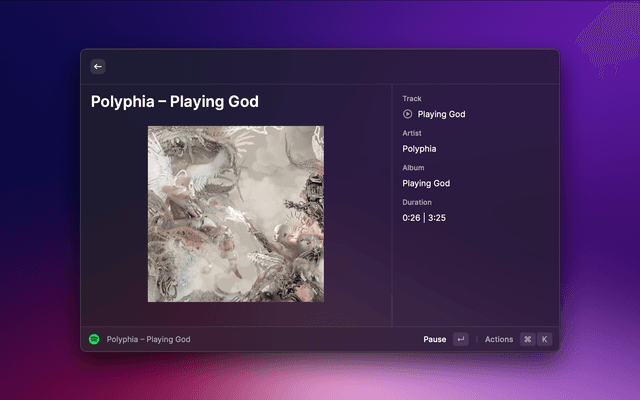Click the Polyphia – Playing God heading
640x400 pixels.
175,102
